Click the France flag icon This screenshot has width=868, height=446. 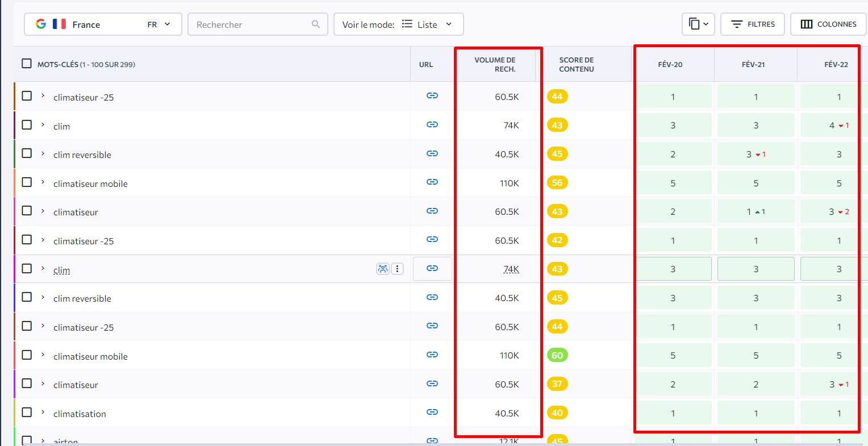tap(59, 24)
